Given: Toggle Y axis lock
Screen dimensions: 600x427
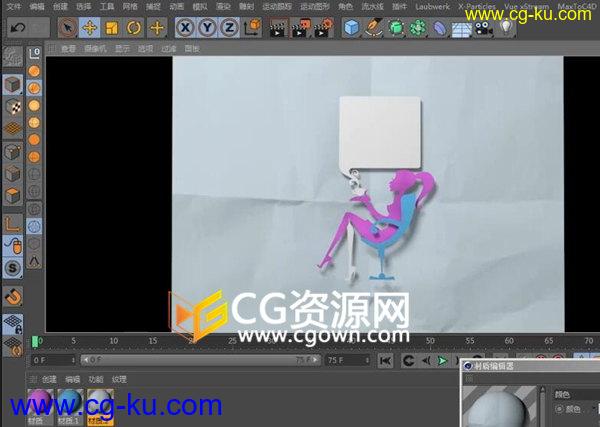Looking at the screenshot, I should click(x=207, y=28).
